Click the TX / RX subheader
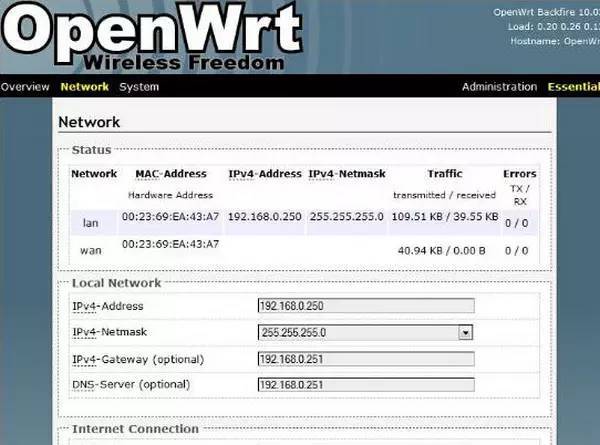The width and height of the screenshot is (600, 445). [x=520, y=195]
